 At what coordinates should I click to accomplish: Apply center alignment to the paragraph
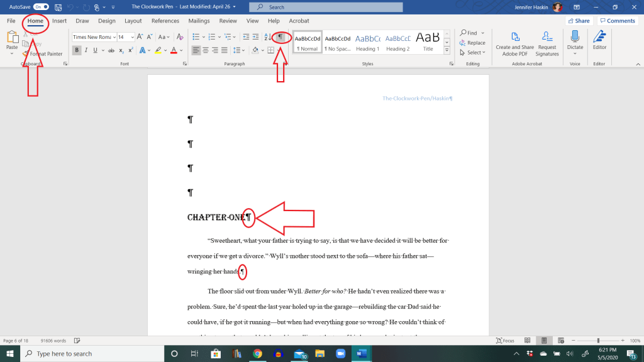[206, 50]
